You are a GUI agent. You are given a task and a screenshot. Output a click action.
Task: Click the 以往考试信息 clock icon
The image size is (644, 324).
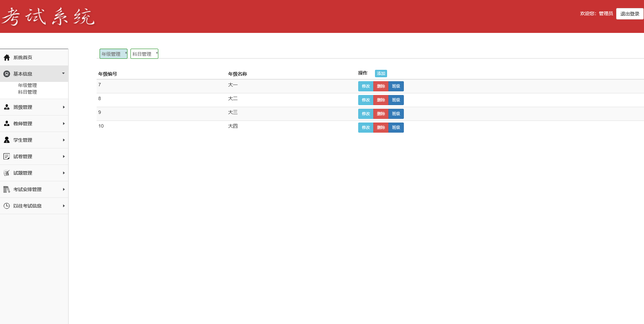(7, 206)
